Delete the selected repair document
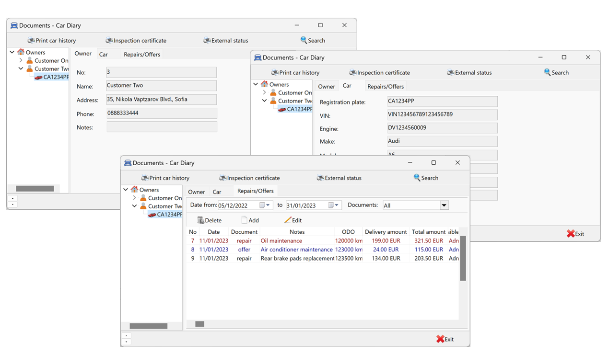 click(209, 220)
